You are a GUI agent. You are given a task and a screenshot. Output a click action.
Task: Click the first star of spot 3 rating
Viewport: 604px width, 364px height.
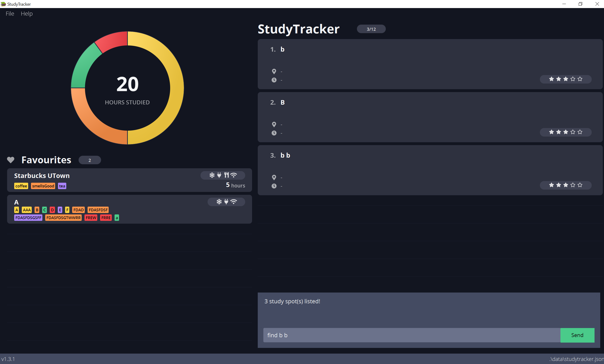click(x=551, y=185)
